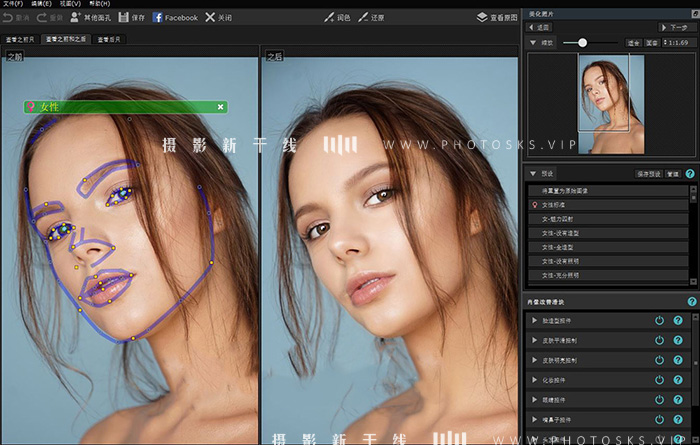Screen dimensions: 700x445
Task: Expand the eye controls section
Action: click(x=534, y=399)
